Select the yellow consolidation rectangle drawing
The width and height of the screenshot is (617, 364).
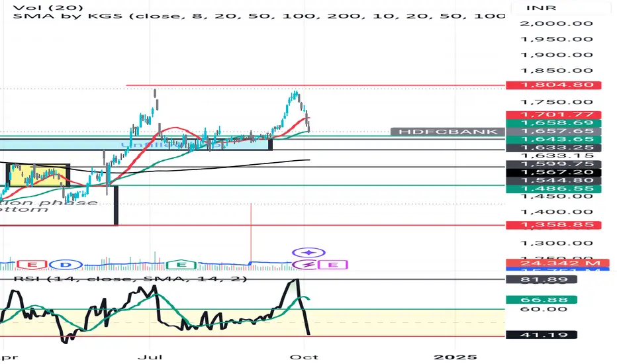(x=38, y=175)
